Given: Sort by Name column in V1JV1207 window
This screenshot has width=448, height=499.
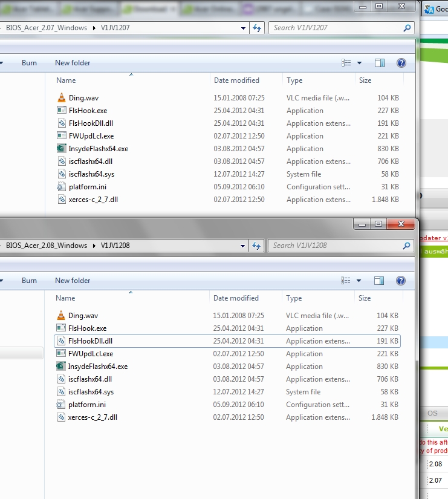Looking at the screenshot, I should (x=66, y=80).
